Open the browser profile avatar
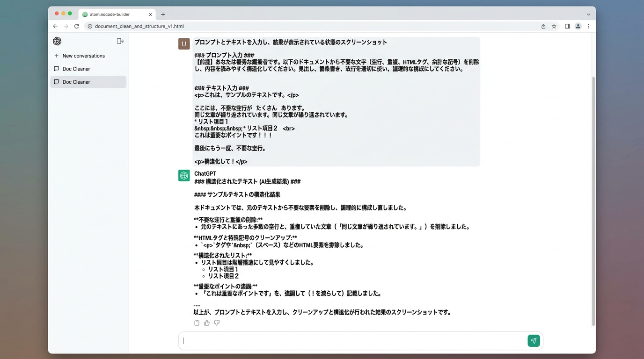The image size is (644, 359). coord(578,26)
